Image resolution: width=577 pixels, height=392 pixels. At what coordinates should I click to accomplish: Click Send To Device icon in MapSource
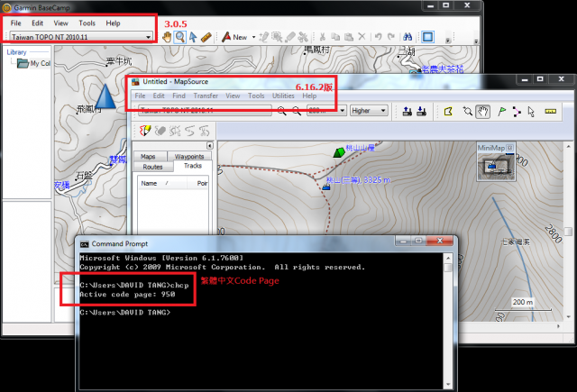407,111
